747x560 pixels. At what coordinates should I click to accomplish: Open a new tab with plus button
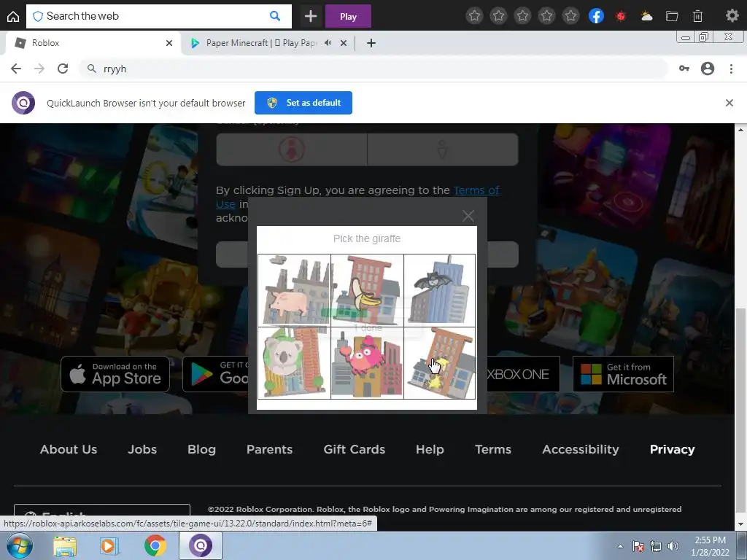(371, 43)
